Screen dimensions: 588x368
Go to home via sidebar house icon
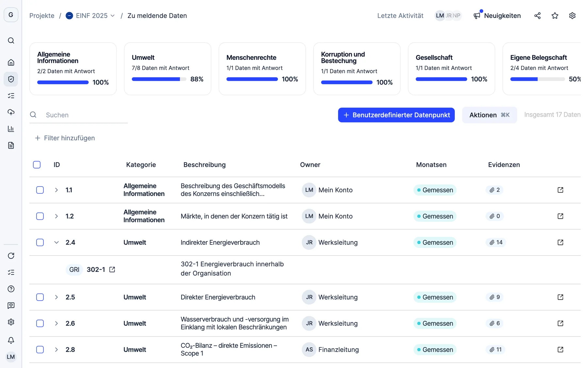point(11,62)
